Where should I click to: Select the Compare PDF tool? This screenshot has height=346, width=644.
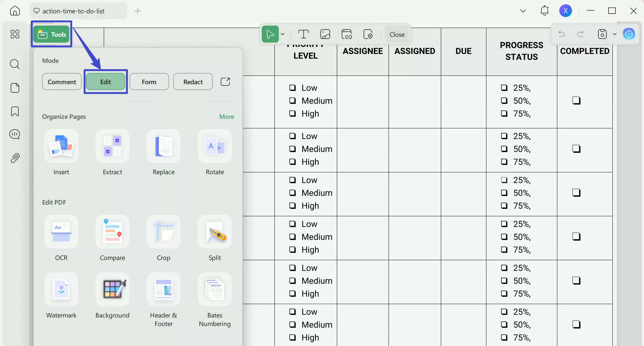point(112,232)
